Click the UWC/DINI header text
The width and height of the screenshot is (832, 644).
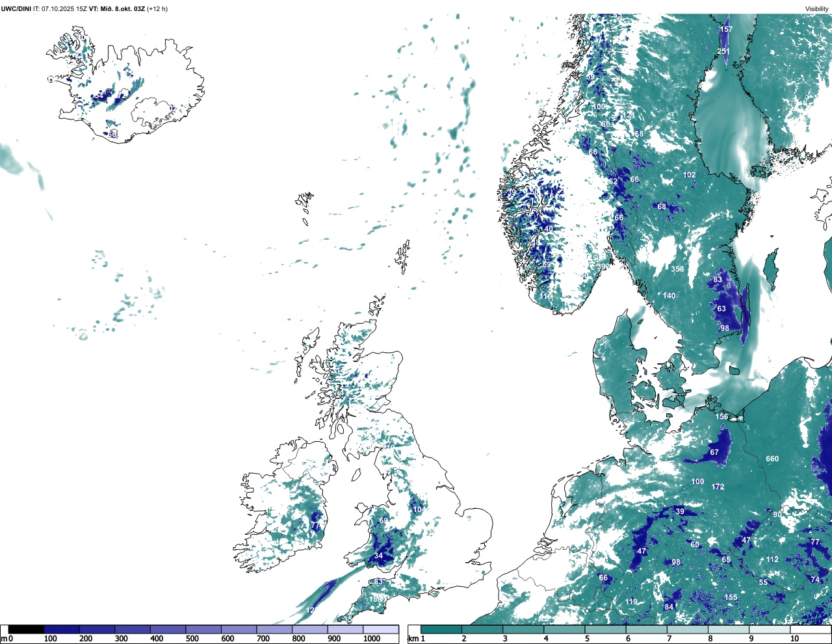[16, 9]
